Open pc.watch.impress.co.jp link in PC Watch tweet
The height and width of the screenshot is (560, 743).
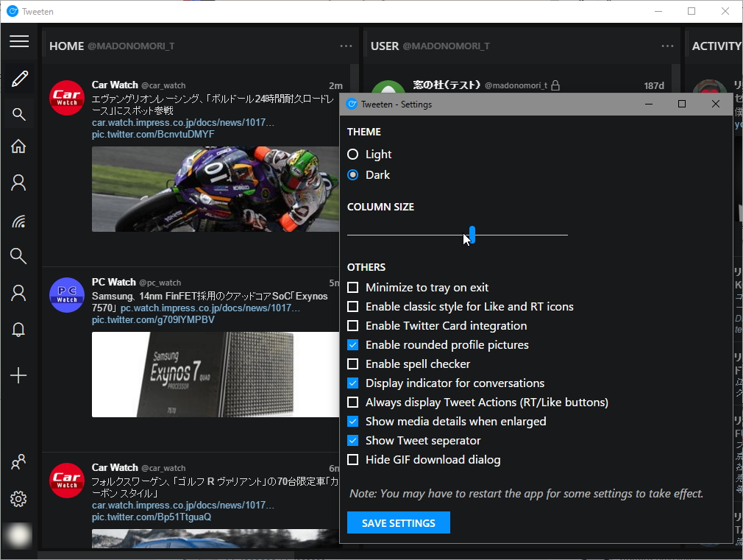(210, 308)
